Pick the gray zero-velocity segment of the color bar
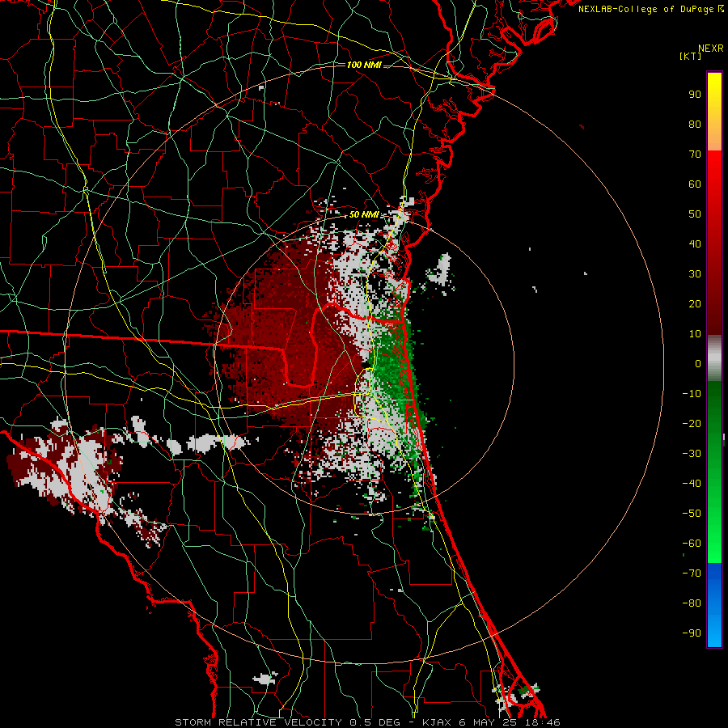Image resolution: width=728 pixels, height=728 pixels. coord(714,358)
